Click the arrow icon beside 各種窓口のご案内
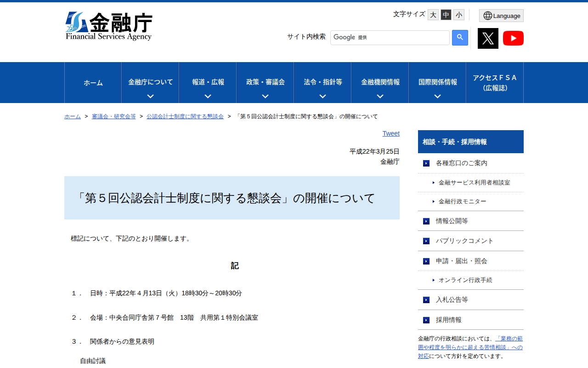 (x=426, y=163)
